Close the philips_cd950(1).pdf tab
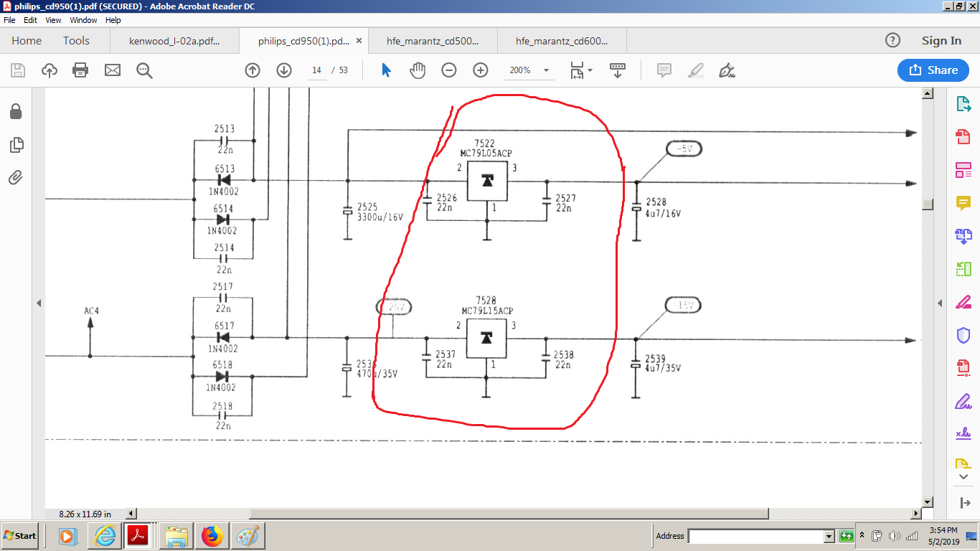Viewport: 980px width, 551px height. pos(359,41)
